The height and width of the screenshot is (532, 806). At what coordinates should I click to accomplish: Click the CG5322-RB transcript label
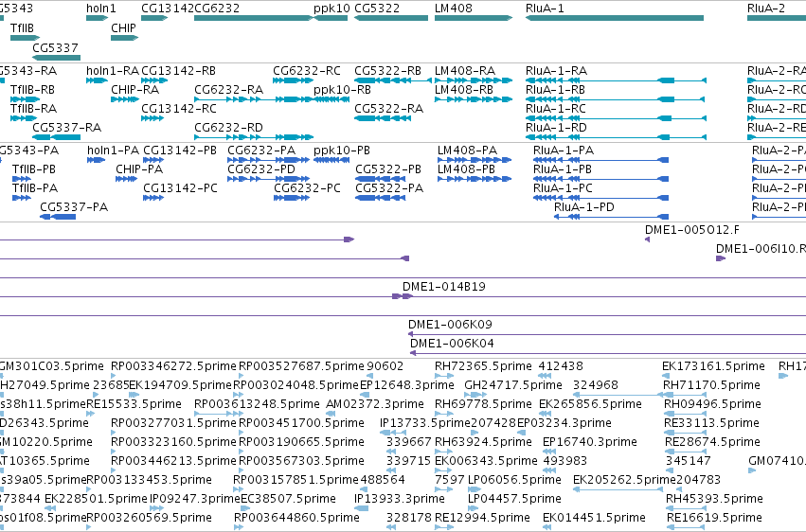coord(387,71)
